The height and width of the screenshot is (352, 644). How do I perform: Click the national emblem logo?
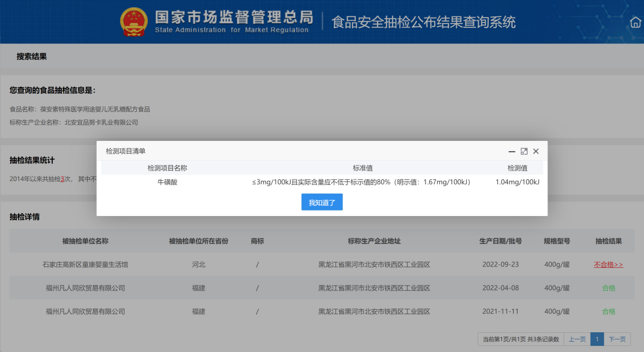(134, 22)
